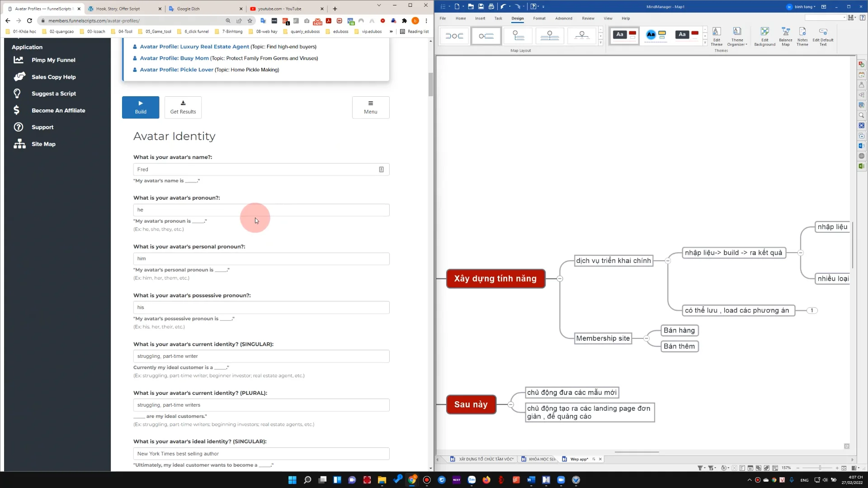Open Avatar Profile: Busy Mom link
The width and height of the screenshot is (868, 488).
point(174,58)
